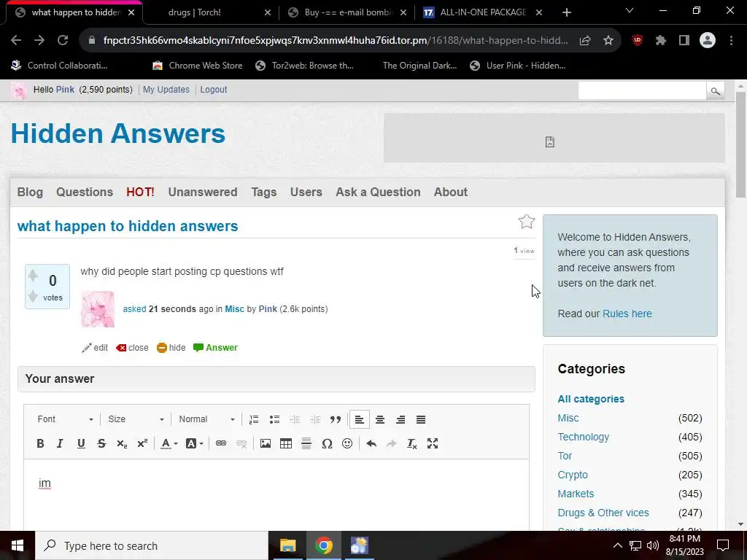Image resolution: width=747 pixels, height=560 pixels.
Task: Open the Font dropdown
Action: pos(65,419)
